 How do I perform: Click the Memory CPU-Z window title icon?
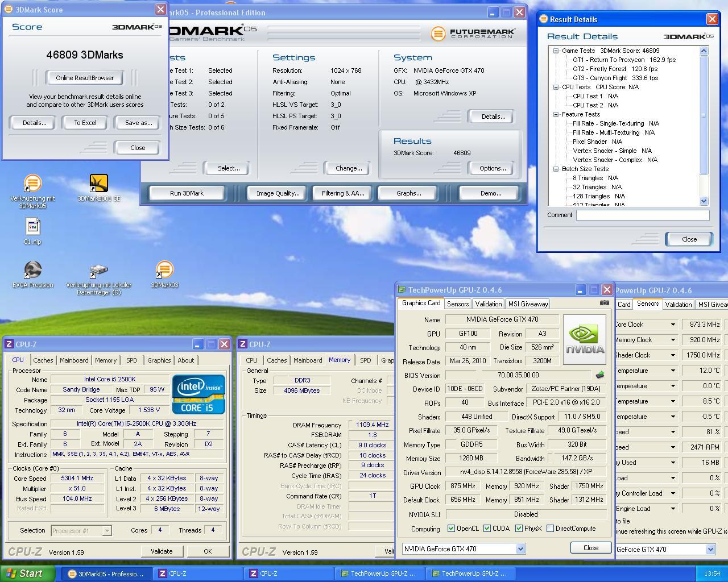[x=243, y=344]
